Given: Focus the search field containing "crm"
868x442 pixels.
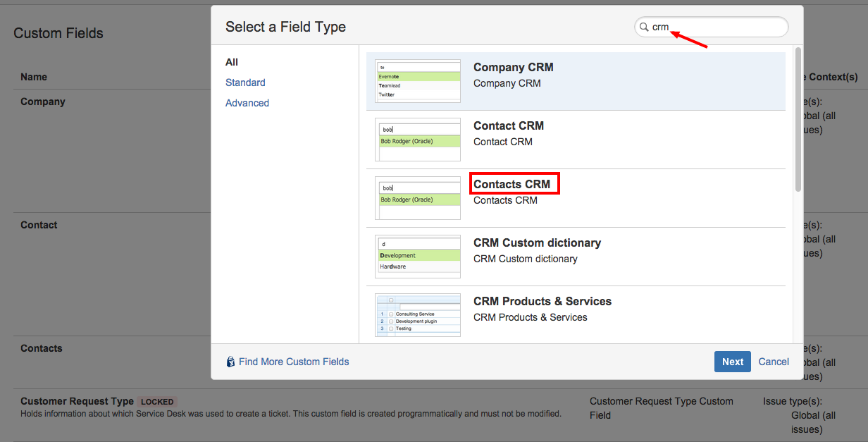Looking at the screenshot, I should coord(719,27).
